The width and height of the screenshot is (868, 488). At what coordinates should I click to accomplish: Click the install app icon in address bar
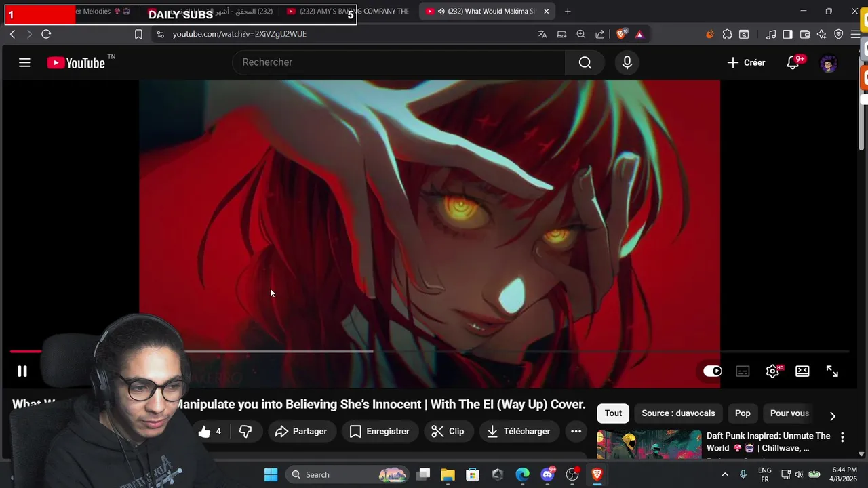(x=561, y=34)
